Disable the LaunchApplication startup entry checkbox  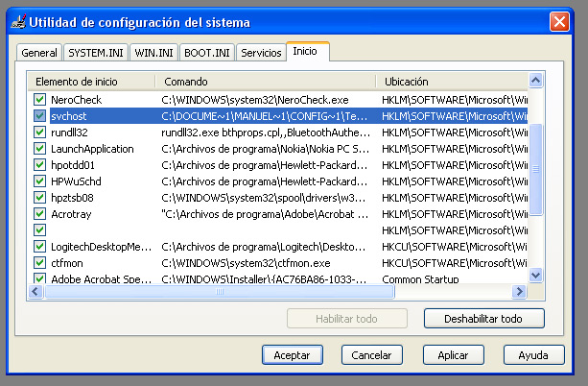(x=39, y=148)
